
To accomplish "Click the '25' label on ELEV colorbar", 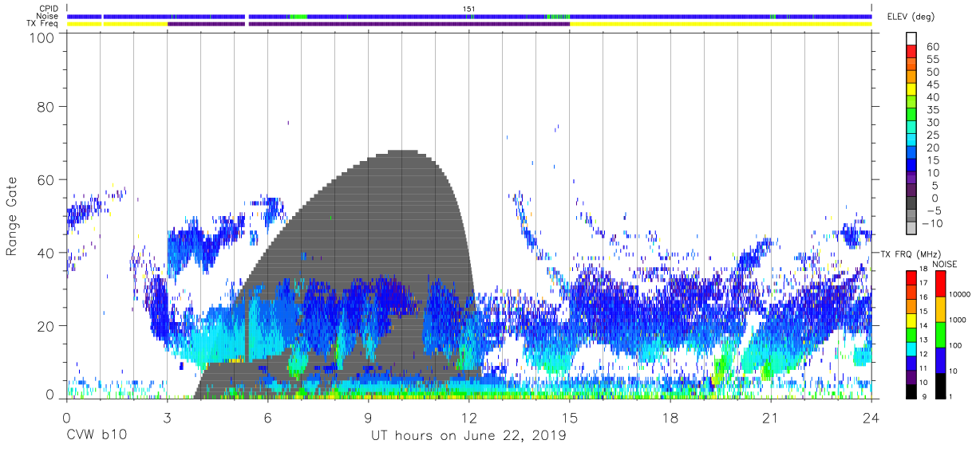I will [932, 136].
